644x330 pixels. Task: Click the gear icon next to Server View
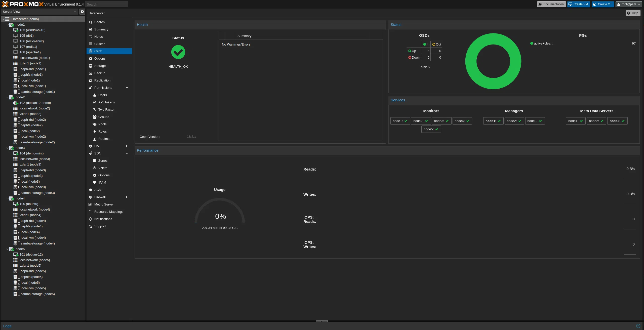pos(82,12)
